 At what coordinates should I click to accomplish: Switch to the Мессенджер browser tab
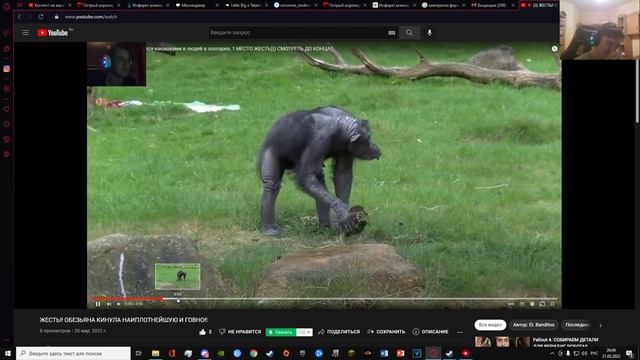click(193, 5)
